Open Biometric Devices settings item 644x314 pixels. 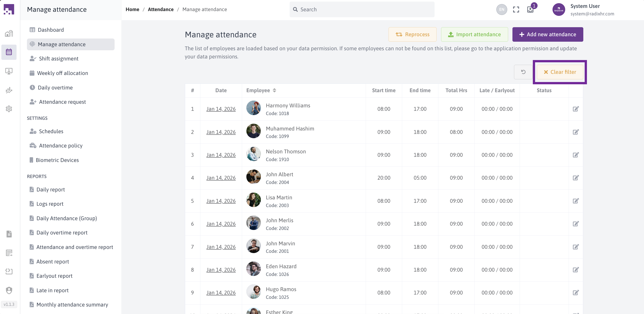(x=57, y=160)
